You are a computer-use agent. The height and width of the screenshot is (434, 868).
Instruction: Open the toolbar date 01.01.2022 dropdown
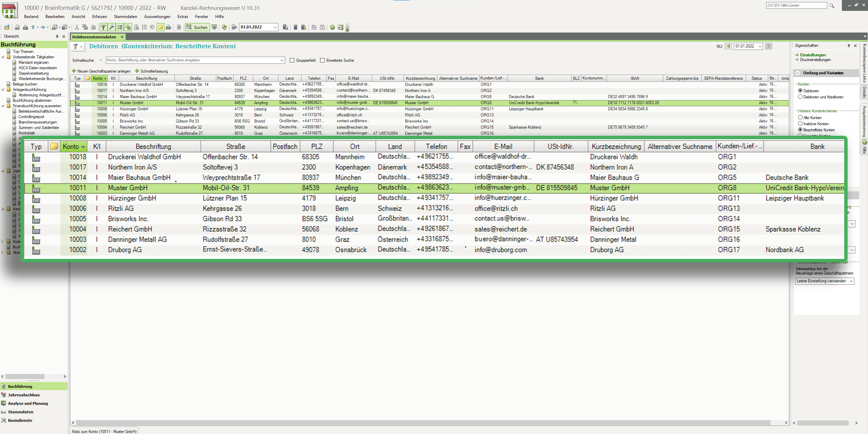[275, 27]
